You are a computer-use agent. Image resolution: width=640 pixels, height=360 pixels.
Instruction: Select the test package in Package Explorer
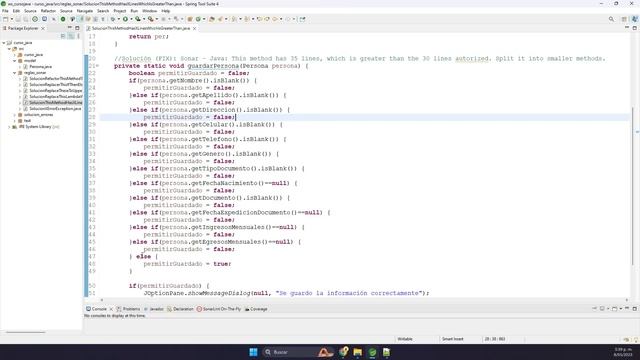click(27, 121)
